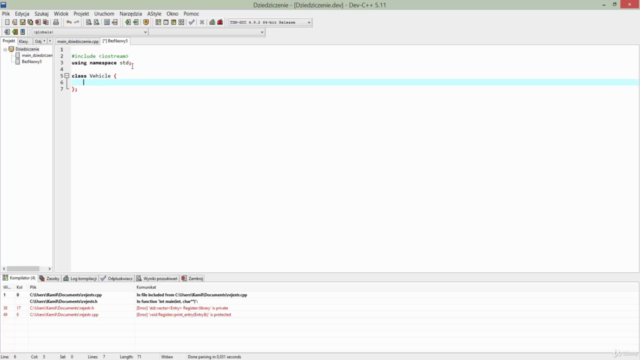The image size is (640, 360).
Task: Click the Run toolbar icon
Action: tap(166, 22)
